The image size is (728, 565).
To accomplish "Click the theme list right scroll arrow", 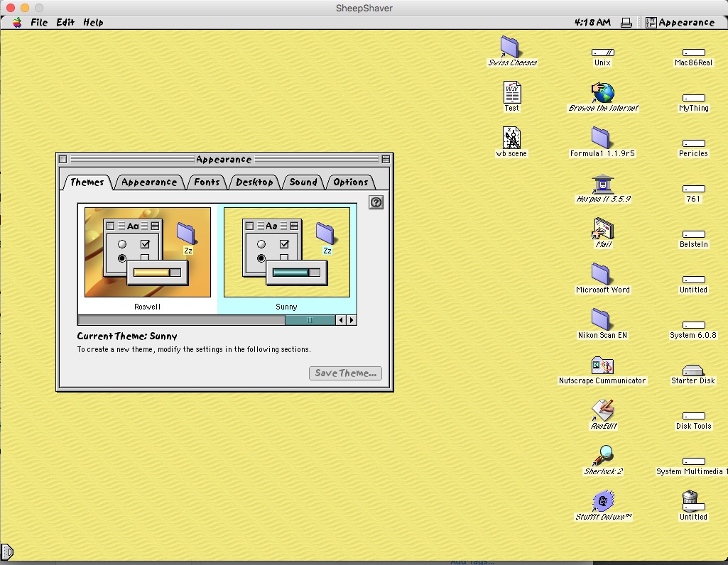I will tap(352, 320).
